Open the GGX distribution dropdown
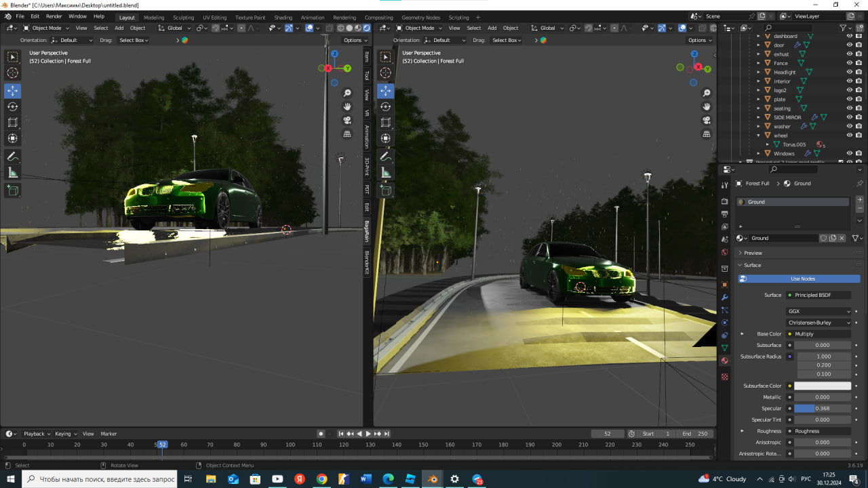Viewport: 868px width, 488px height. [818, 311]
